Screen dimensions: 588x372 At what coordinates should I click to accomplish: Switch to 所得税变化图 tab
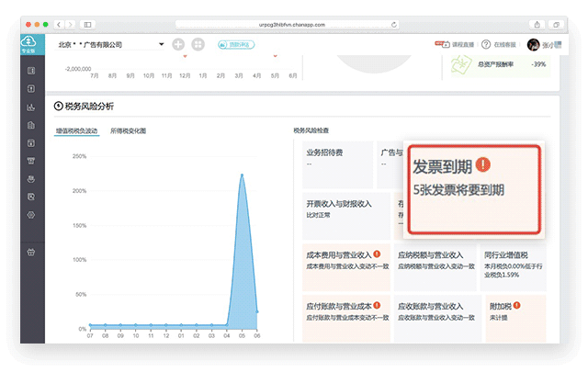tap(128, 131)
